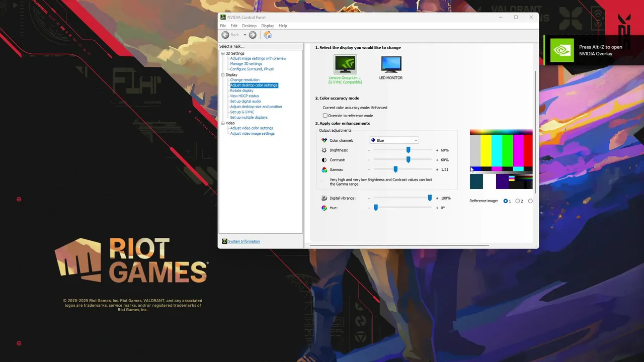Collapse the 3D Settings tree node
Image resolution: width=644 pixels, height=362 pixels.
pyautogui.click(x=223, y=53)
